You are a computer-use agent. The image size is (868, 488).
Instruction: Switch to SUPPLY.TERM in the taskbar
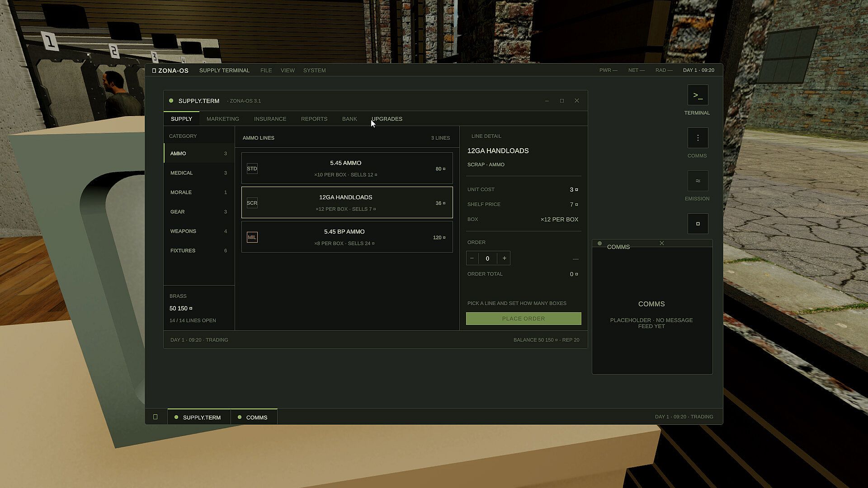pos(199,417)
